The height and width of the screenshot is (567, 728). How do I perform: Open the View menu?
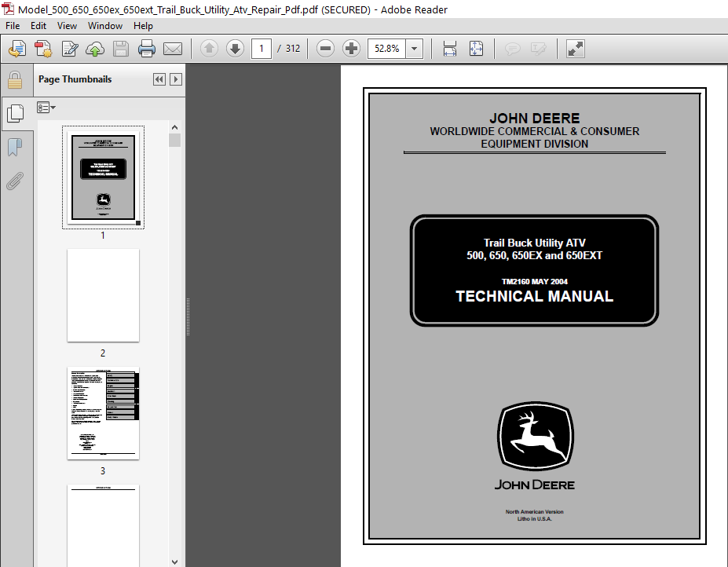(67, 25)
